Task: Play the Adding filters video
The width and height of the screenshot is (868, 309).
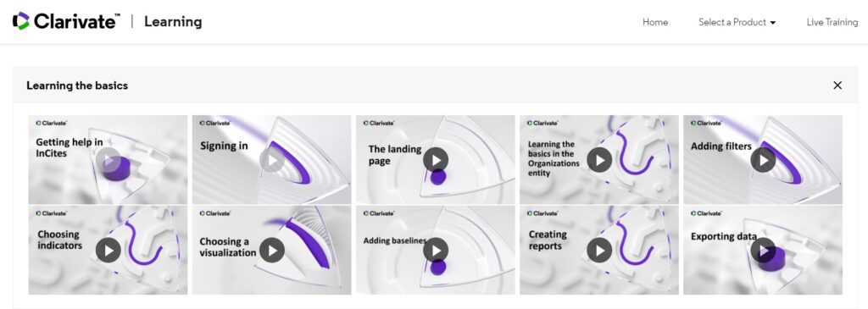Action: (763, 160)
